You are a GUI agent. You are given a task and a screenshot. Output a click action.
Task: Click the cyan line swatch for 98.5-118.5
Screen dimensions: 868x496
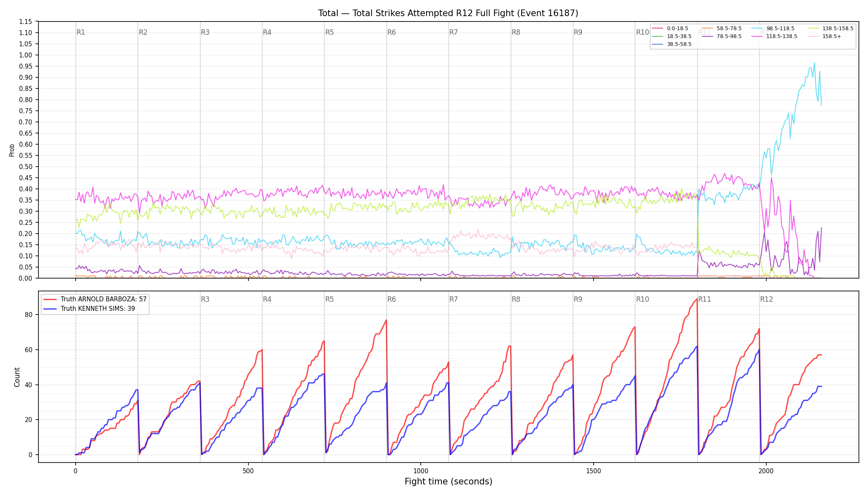tap(757, 29)
